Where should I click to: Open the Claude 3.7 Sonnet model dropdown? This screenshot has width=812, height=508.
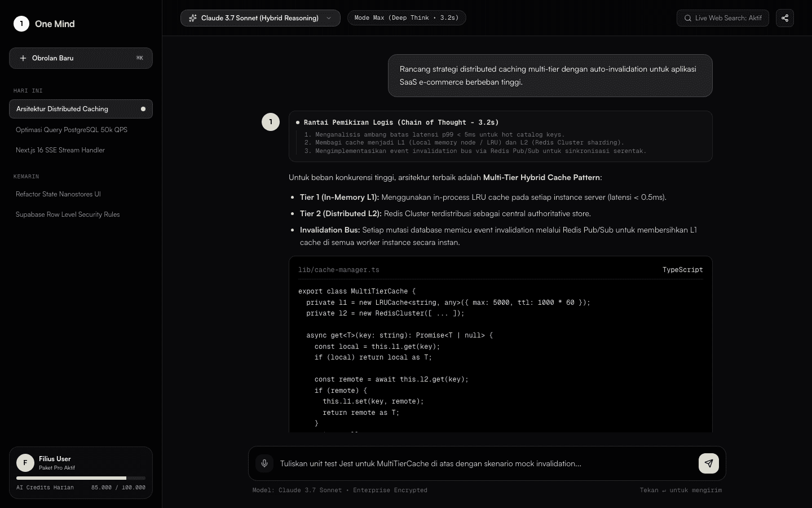(x=261, y=18)
